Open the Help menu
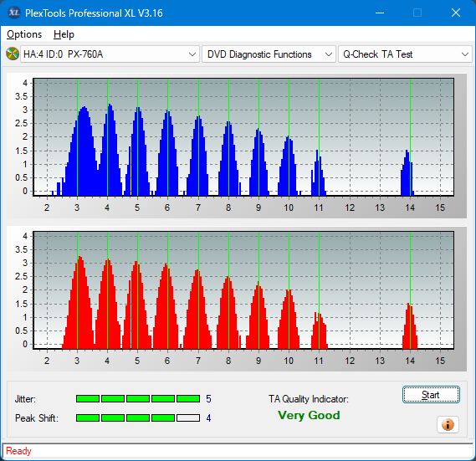Image resolution: width=476 pixels, height=461 pixels. tap(64, 34)
